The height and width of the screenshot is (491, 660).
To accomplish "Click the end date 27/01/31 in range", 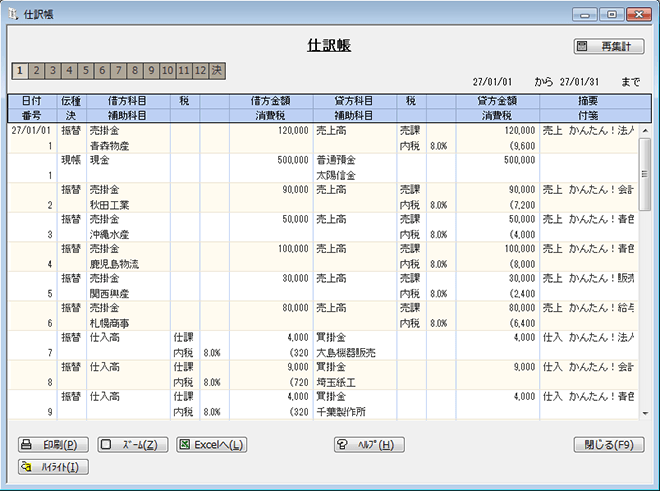I will (579, 82).
